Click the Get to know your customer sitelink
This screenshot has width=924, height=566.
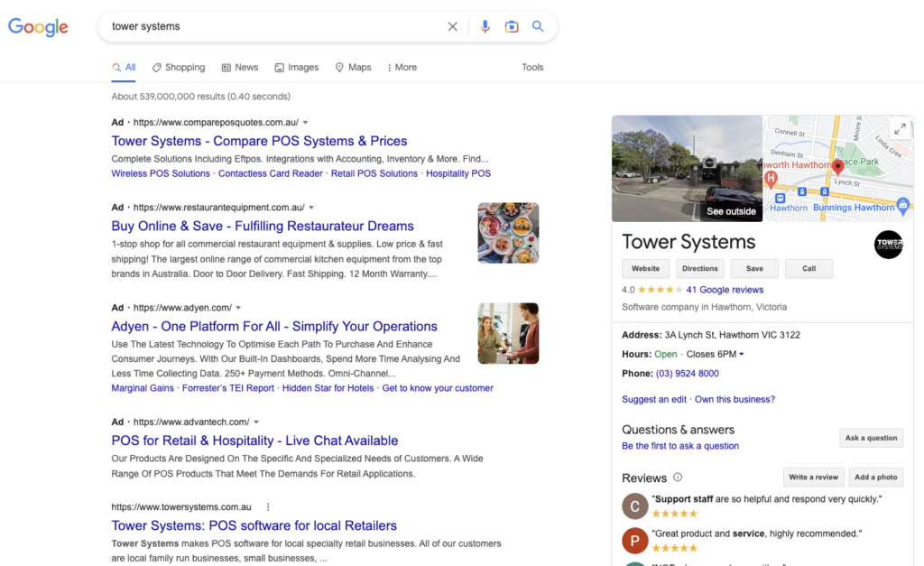[438, 388]
